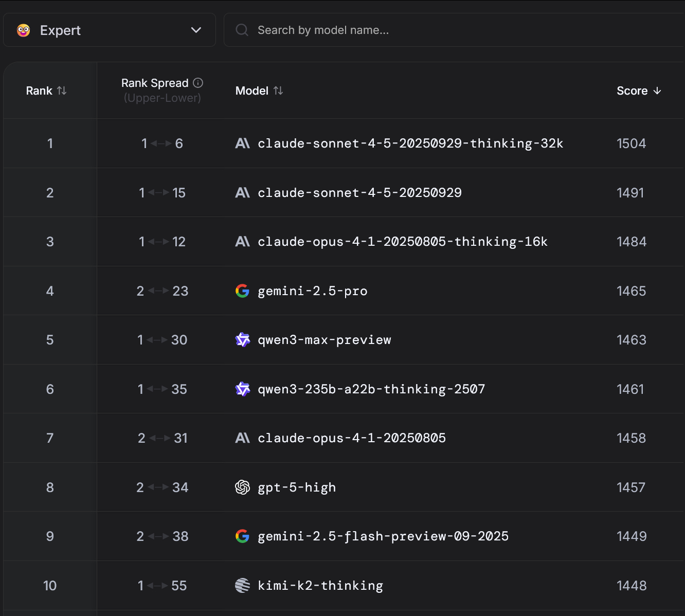Image resolution: width=685 pixels, height=616 pixels.
Task: Click Google logo next to gemini-2.5-pro
Action: click(242, 291)
